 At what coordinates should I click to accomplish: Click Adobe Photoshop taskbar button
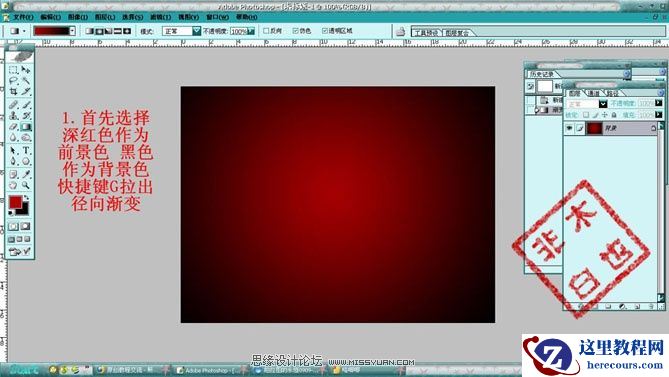[209, 370]
